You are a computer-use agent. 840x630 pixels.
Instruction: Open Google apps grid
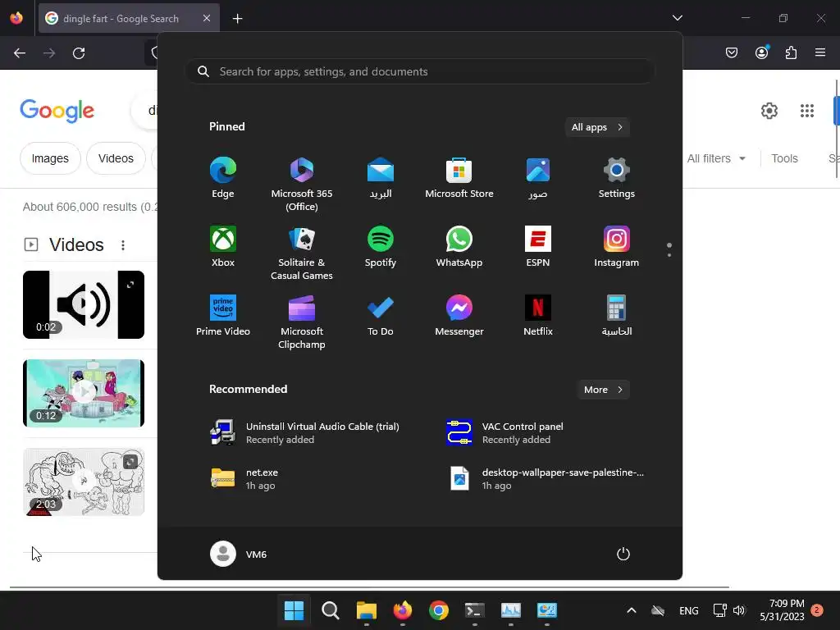(807, 111)
